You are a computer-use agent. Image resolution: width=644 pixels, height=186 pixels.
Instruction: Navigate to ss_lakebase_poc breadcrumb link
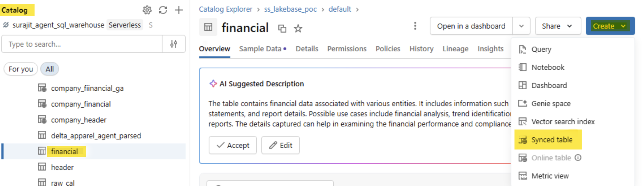pos(290,9)
